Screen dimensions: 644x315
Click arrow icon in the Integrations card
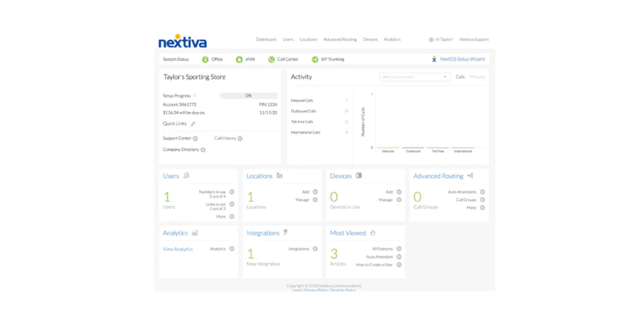[x=315, y=249]
